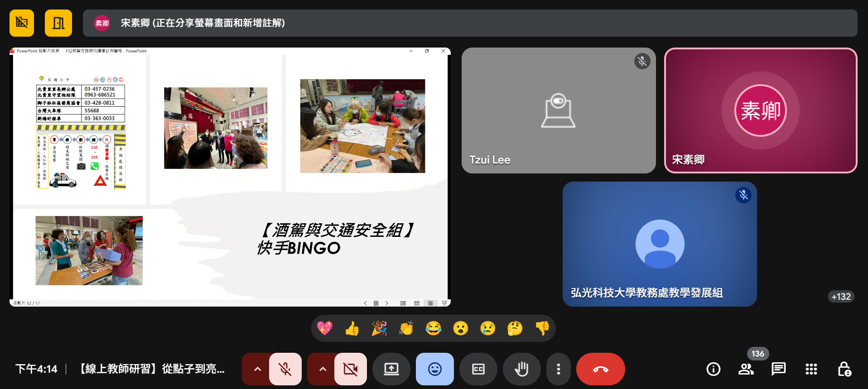The height and width of the screenshot is (389, 868).
Task: Open the chat panel
Action: [x=778, y=369]
